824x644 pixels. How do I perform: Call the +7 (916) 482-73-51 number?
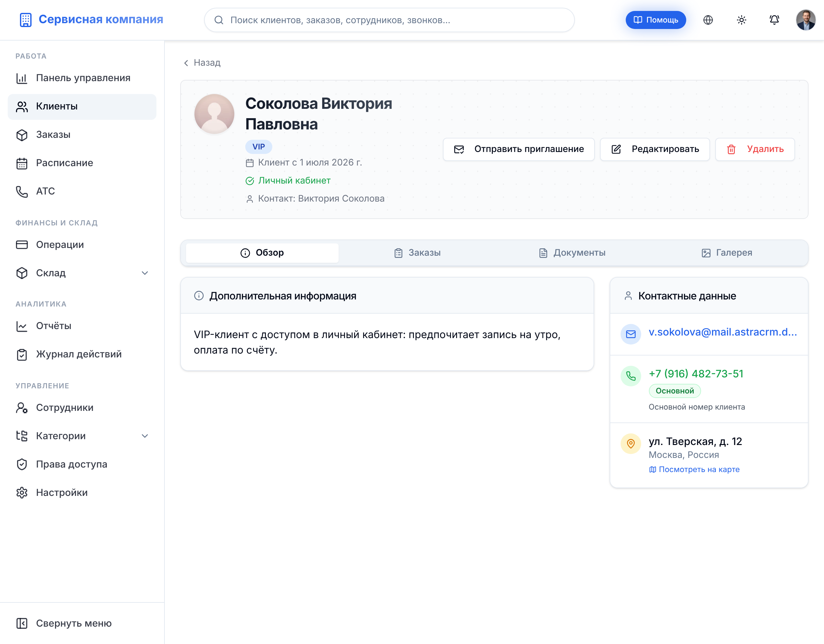tap(696, 374)
